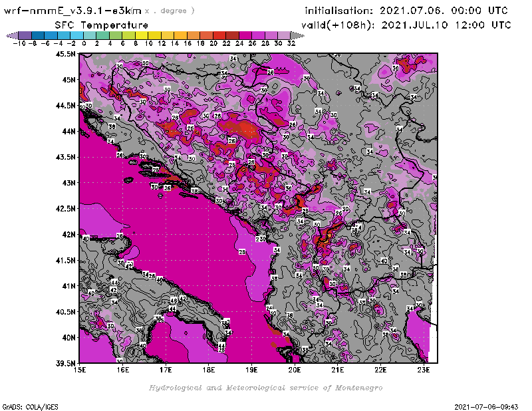Select the bright purple swatch between 26 and 28
Image resolution: width=532 pixels, height=411 pixels.
(x=258, y=35)
